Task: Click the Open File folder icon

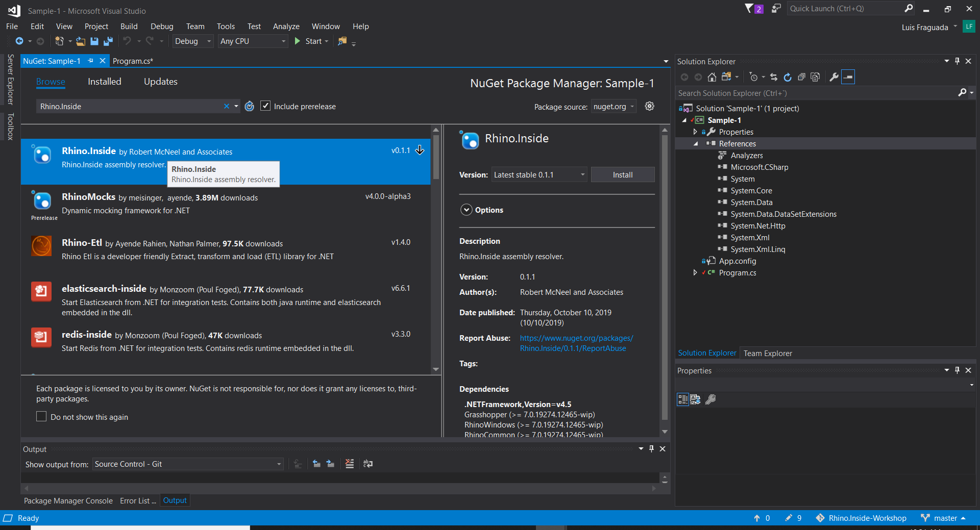Action: tap(81, 41)
